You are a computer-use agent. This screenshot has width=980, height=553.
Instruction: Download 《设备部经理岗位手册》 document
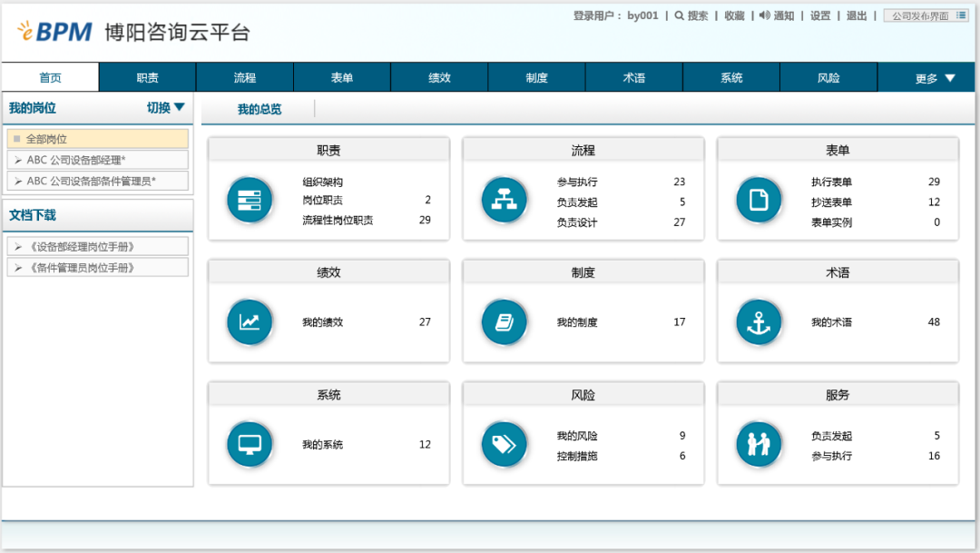pyautogui.click(x=98, y=247)
